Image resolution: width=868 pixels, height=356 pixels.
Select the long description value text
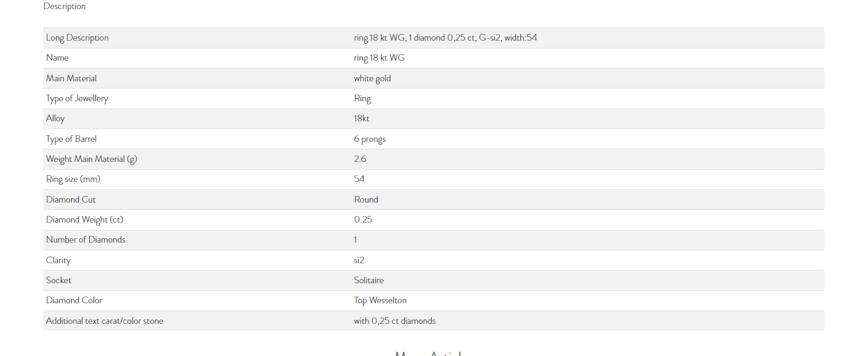(x=446, y=38)
